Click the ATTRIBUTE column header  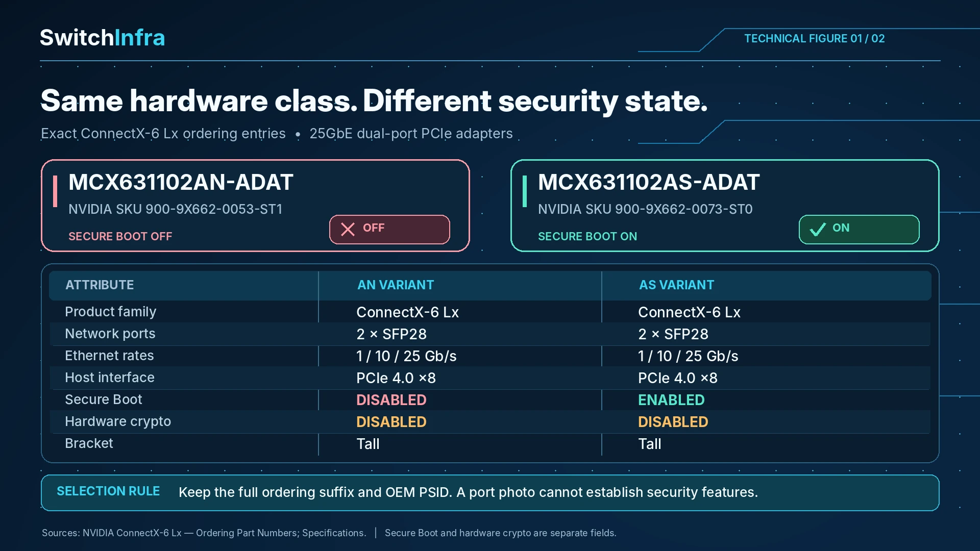100,285
